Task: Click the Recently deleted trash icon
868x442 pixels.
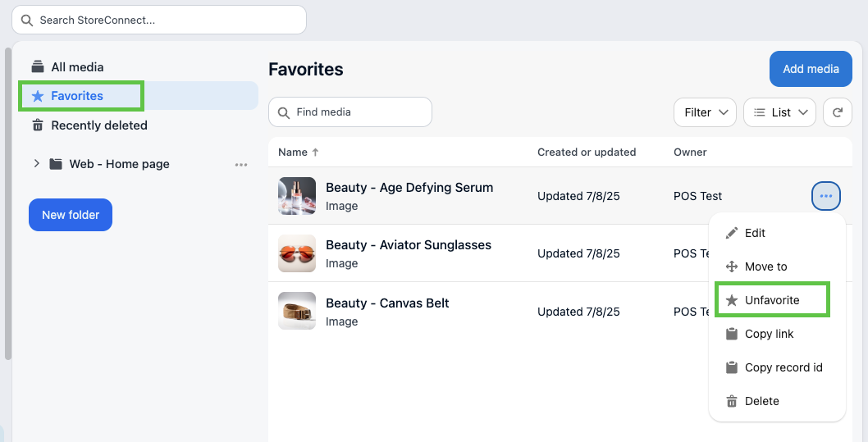Action: [37, 125]
